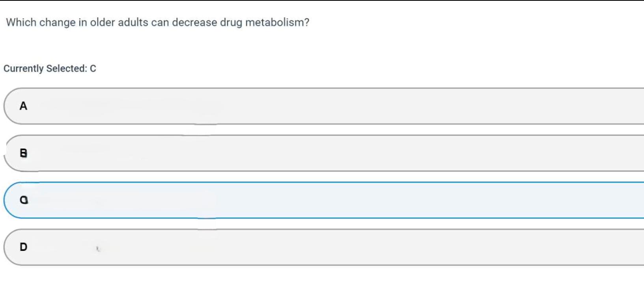644x284 pixels.
Task: Choose answer option D
Action: point(323,247)
